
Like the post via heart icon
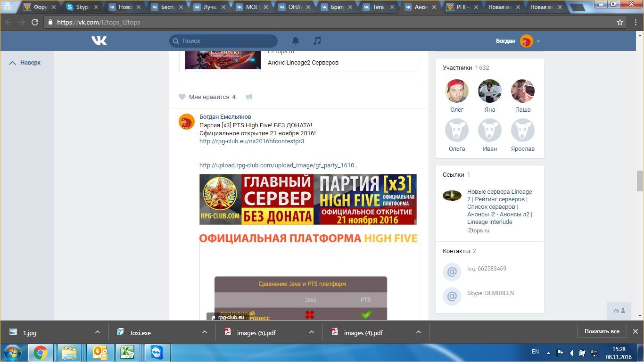(x=182, y=97)
